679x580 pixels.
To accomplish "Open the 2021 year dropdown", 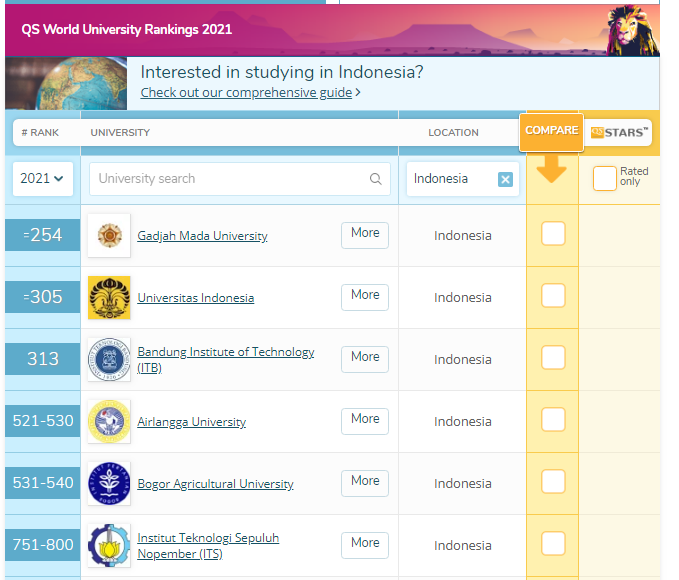I will click(x=42, y=179).
